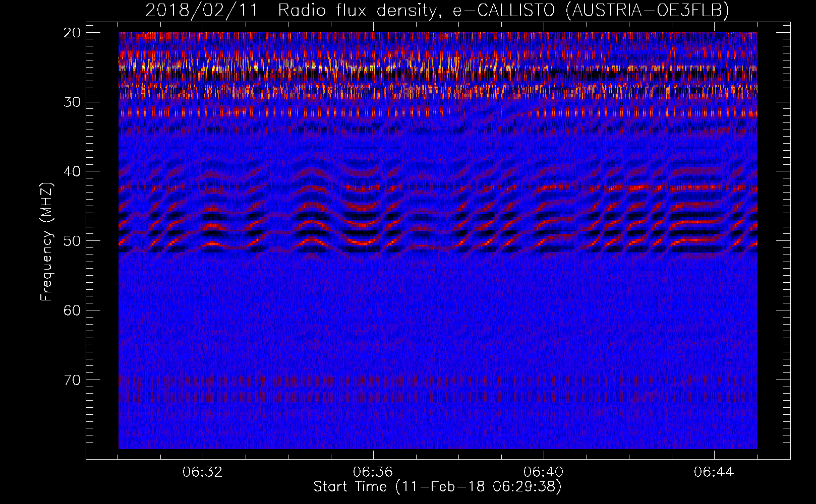Click the 50 frequency tick label
The height and width of the screenshot is (504, 816).
tap(73, 241)
